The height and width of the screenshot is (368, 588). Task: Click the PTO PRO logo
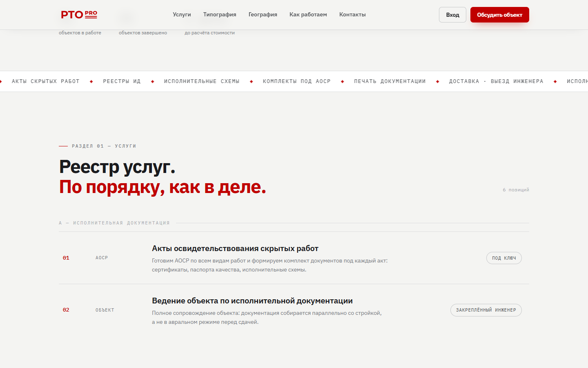click(79, 15)
